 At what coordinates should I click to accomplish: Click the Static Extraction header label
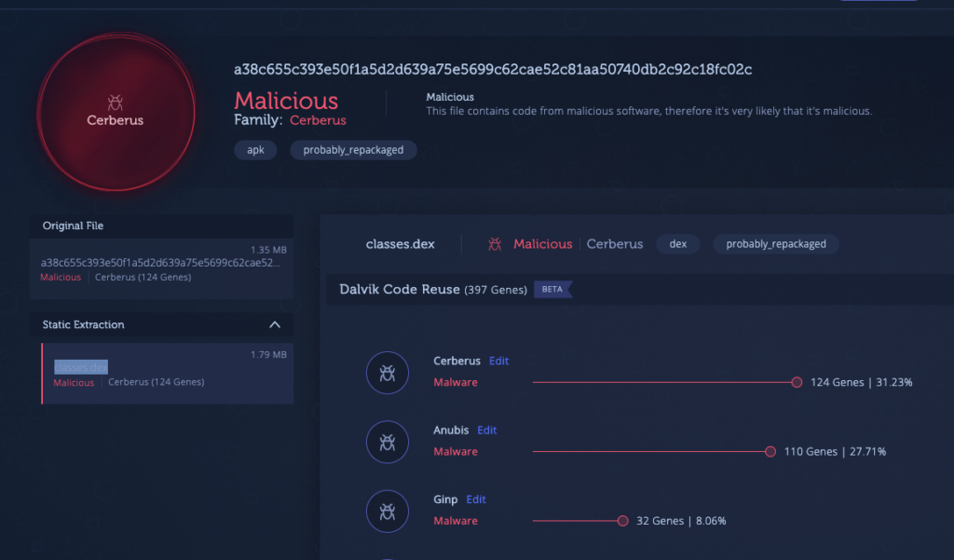pos(83,325)
